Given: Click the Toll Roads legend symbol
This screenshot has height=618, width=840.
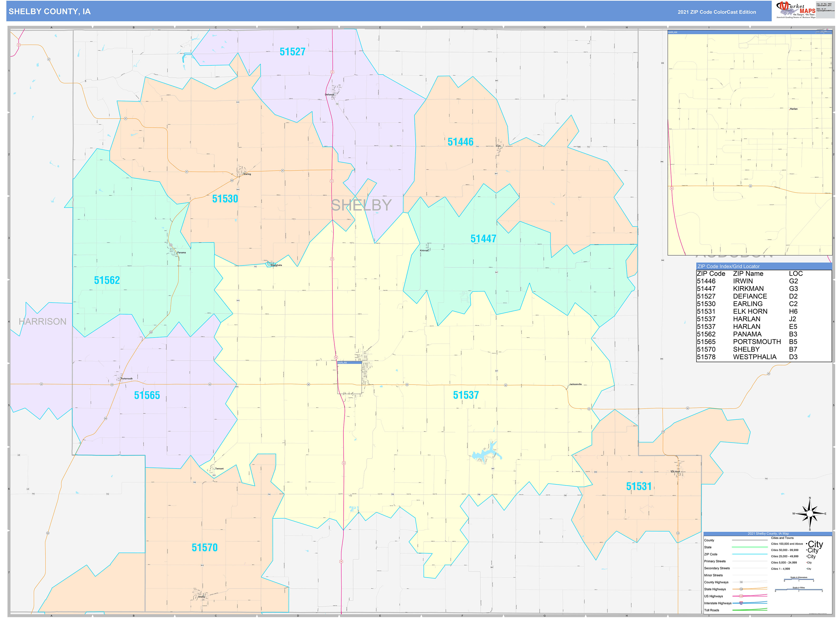Looking at the screenshot, I should tap(750, 610).
